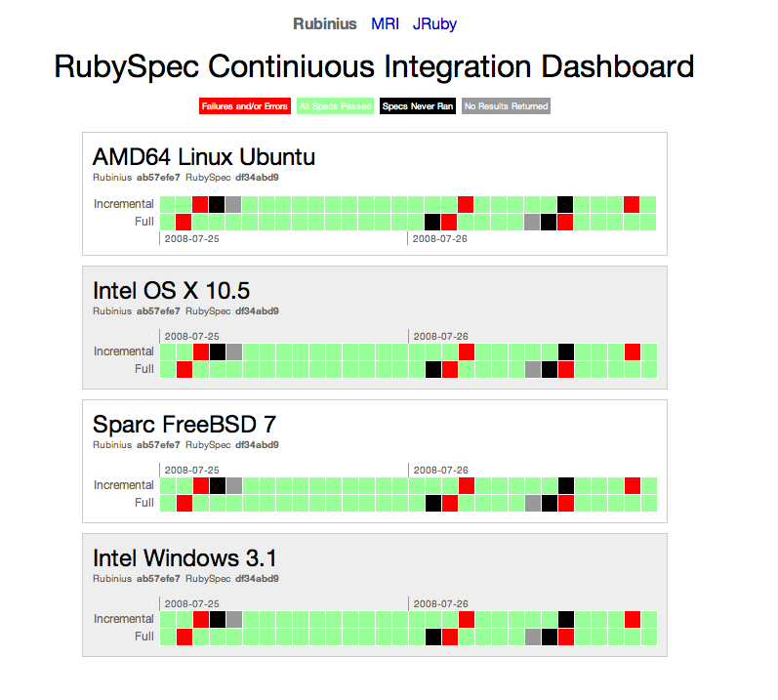Click the last red cell in OS X 10.5 Full row
The width and height of the screenshot is (778, 700).
[x=566, y=370]
